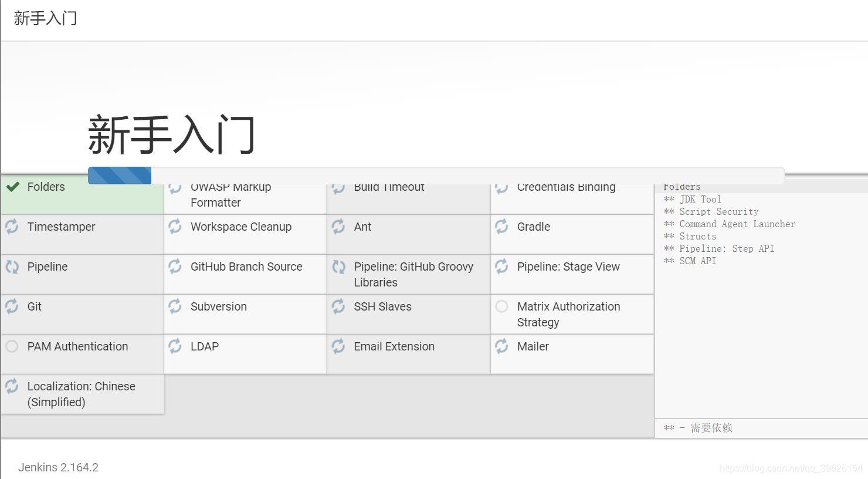Select the Folders plugin label
The image size is (868, 479).
pyautogui.click(x=46, y=187)
